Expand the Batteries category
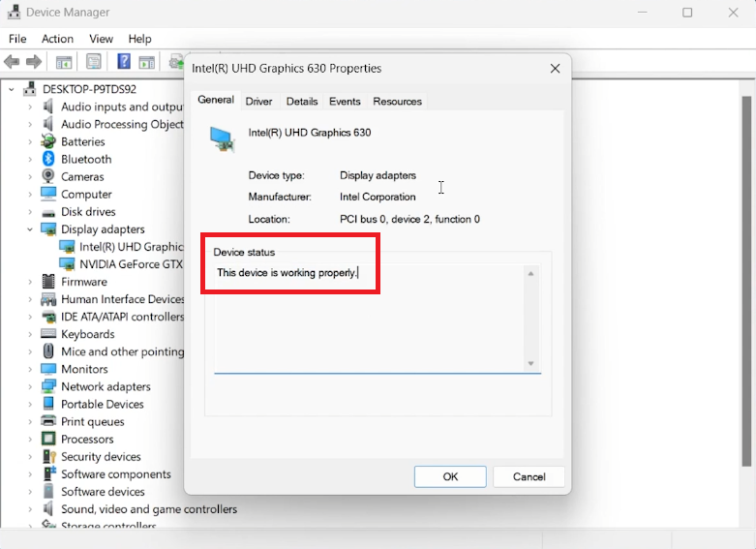 point(30,141)
